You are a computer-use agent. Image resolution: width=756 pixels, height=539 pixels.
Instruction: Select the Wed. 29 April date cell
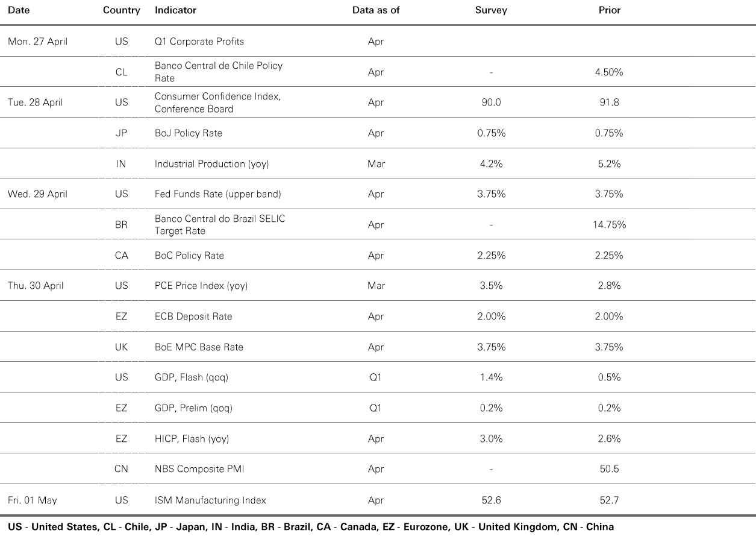click(x=37, y=194)
